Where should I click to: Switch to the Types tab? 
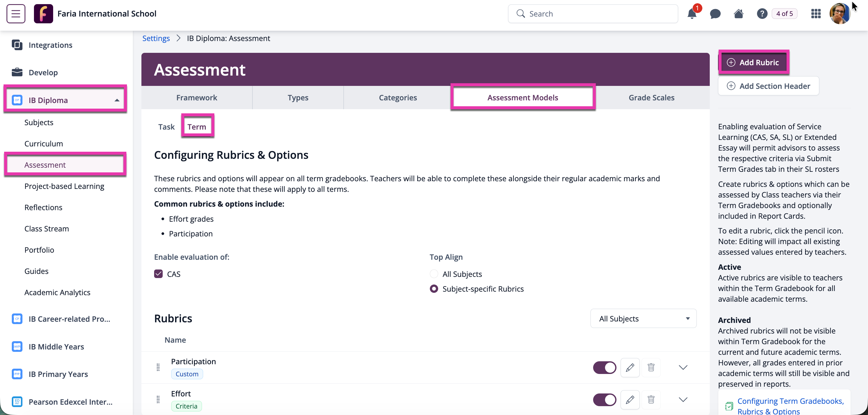[x=298, y=97]
